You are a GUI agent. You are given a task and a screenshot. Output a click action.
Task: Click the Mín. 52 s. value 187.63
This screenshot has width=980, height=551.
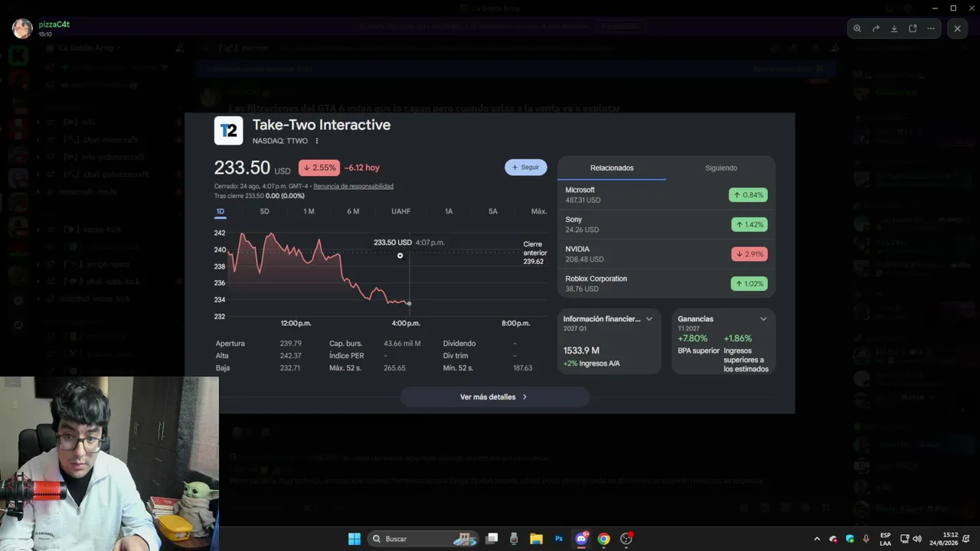point(522,368)
